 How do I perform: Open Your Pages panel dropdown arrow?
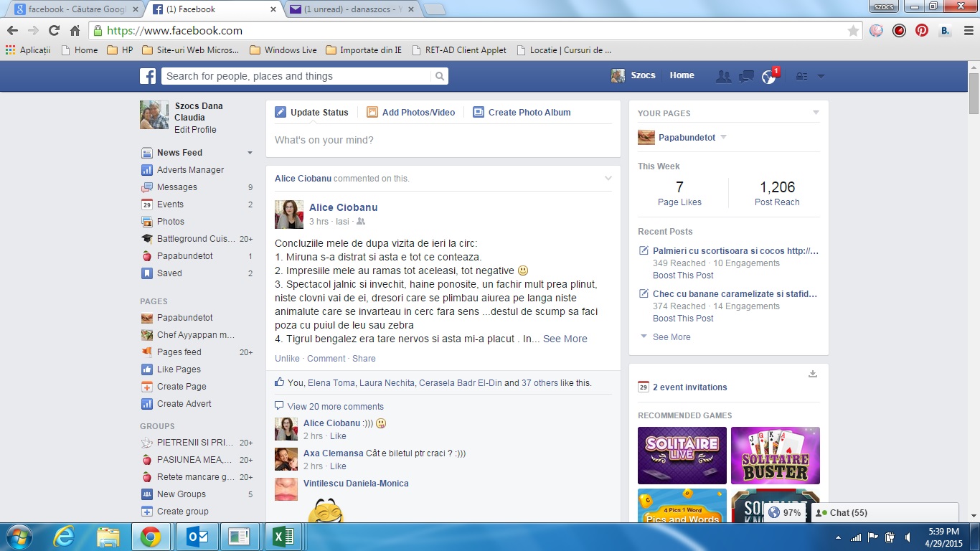816,113
